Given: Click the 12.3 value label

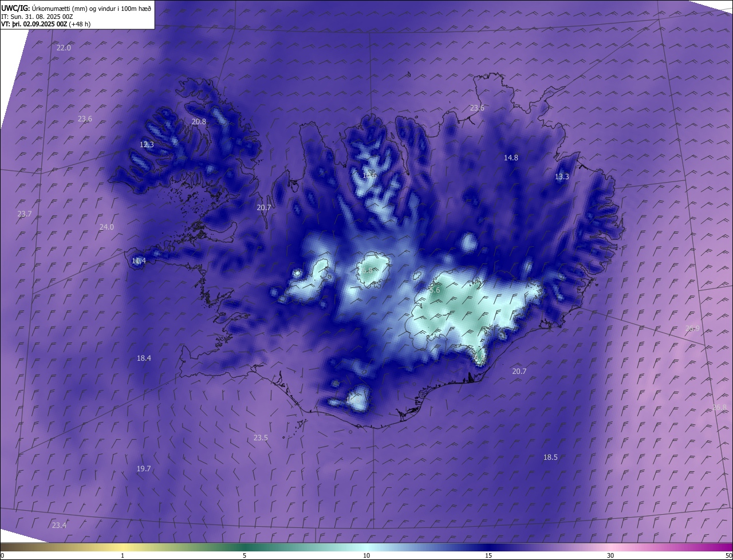Looking at the screenshot, I should pyautogui.click(x=147, y=145).
